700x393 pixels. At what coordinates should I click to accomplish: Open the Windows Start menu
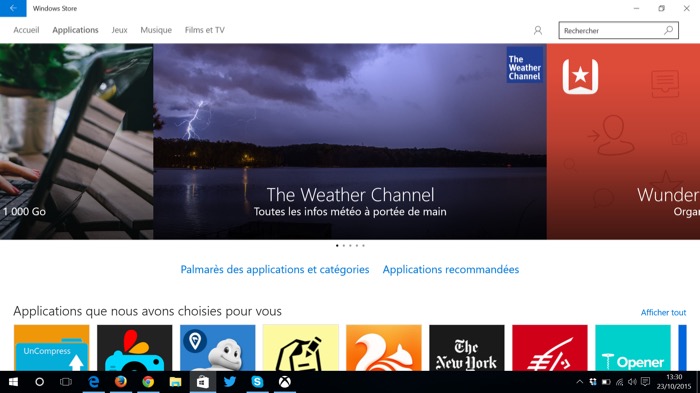[13, 382]
